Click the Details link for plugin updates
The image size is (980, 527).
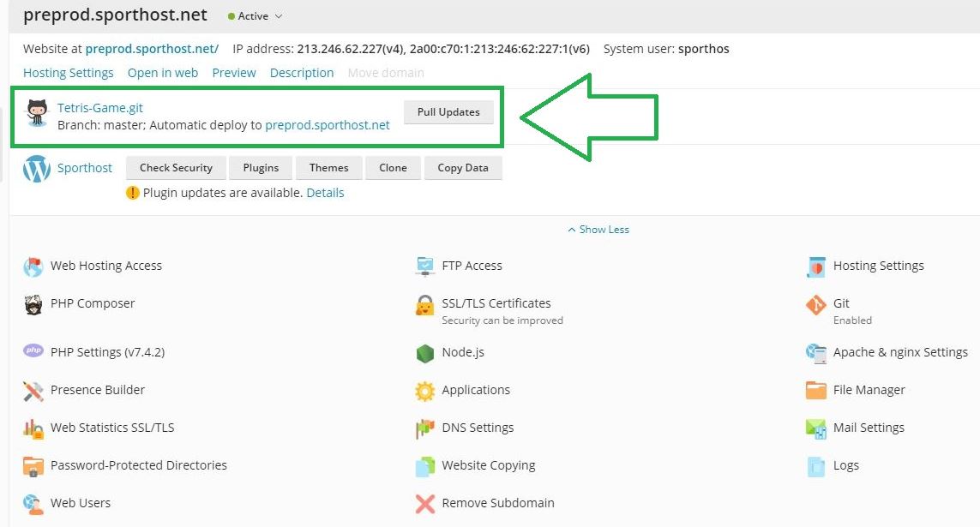[x=325, y=193]
